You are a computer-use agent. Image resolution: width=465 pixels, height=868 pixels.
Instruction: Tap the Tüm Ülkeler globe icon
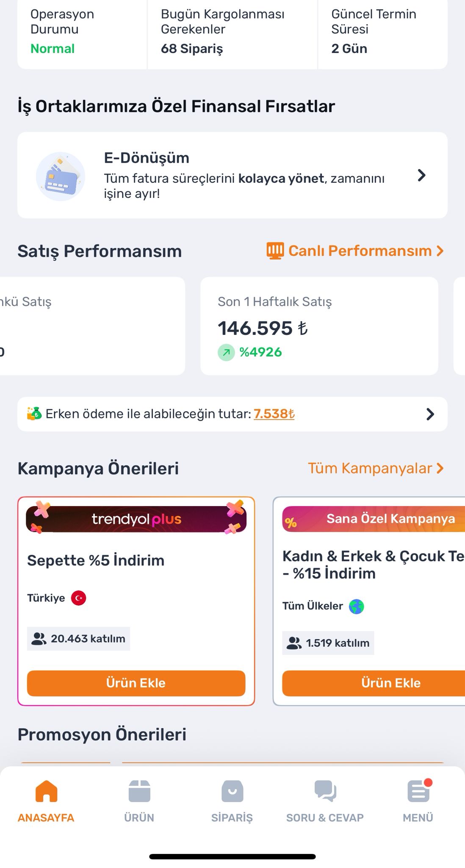coord(357,606)
